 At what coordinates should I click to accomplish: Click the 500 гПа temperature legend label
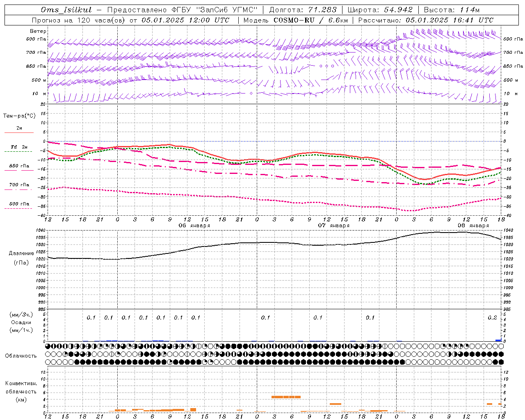coord(19,204)
